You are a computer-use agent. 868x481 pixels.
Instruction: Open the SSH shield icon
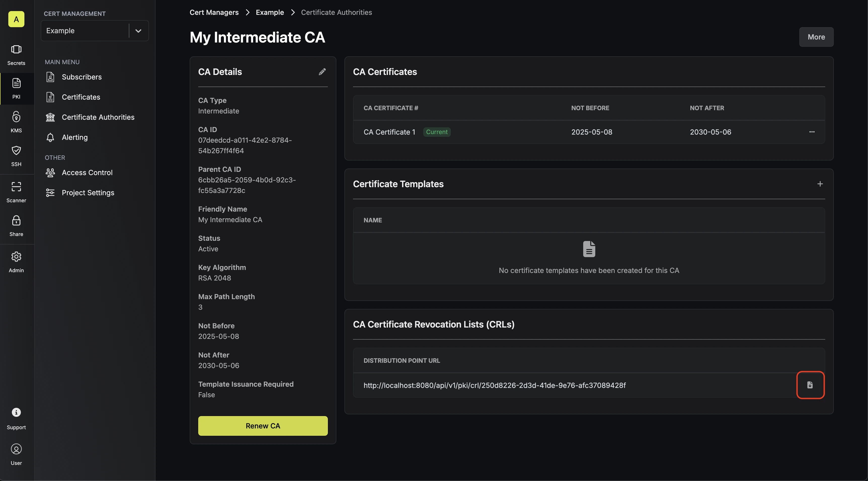(16, 150)
